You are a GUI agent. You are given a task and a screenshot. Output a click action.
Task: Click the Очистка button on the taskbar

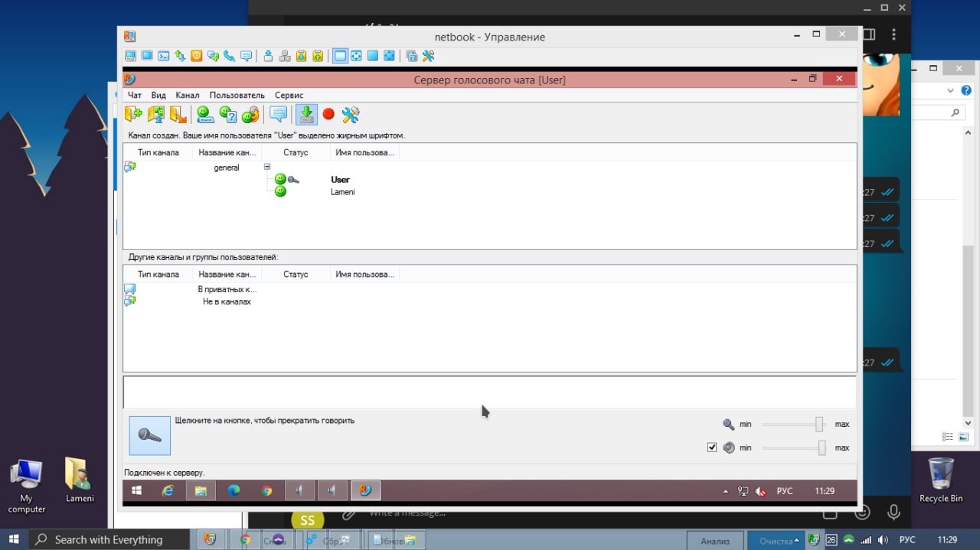(776, 541)
